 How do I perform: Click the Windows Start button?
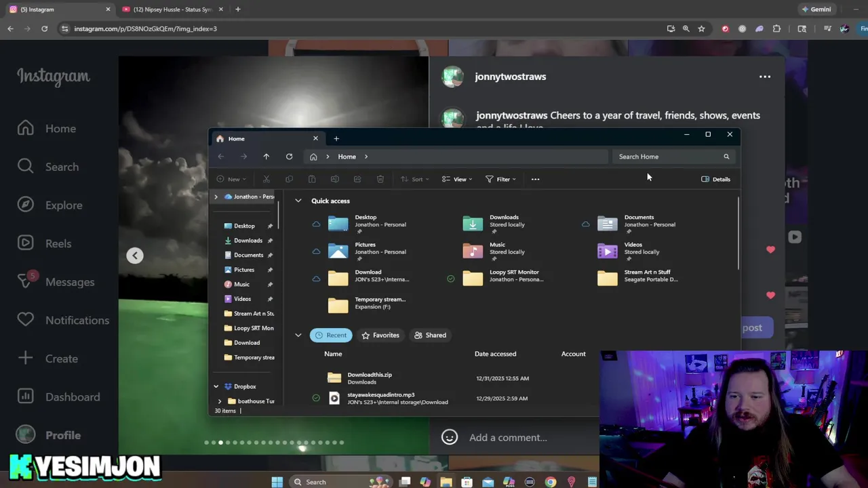(x=277, y=482)
